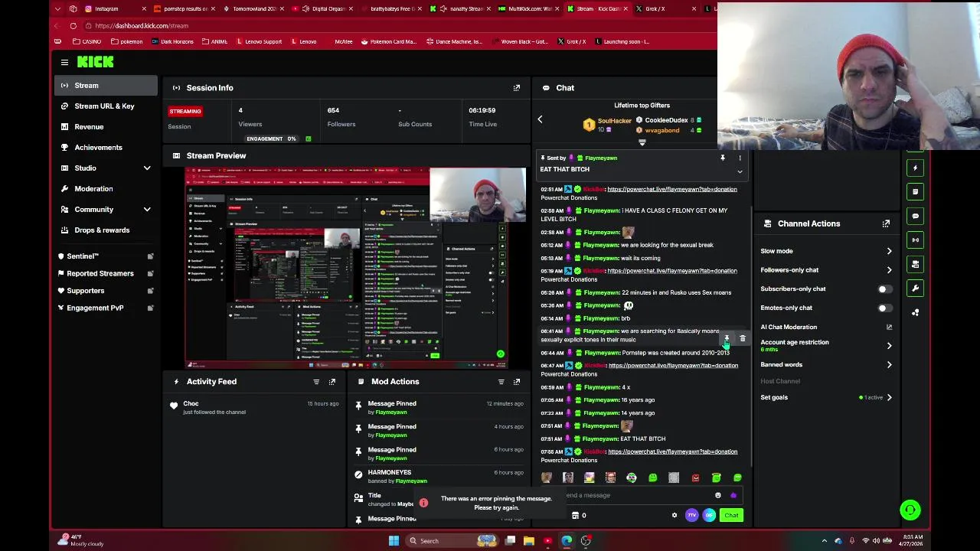Click the green frog emote in quick bar
The image size is (980, 551).
(652, 478)
